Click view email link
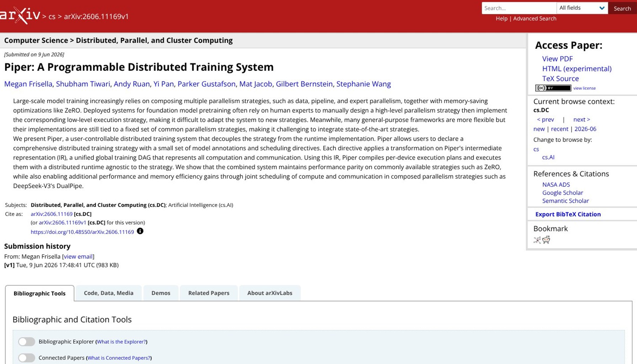The image size is (637, 364). [x=78, y=257]
